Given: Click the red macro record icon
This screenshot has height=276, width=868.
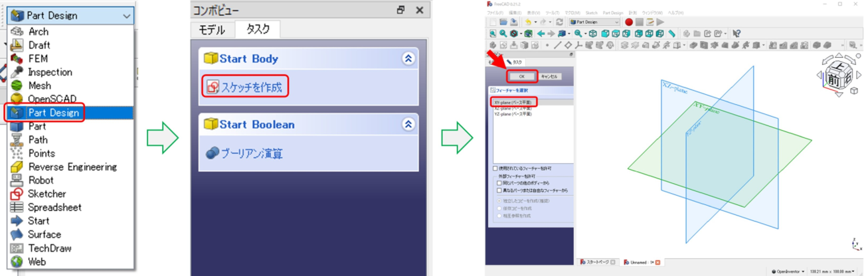Looking at the screenshot, I should click(x=628, y=22).
